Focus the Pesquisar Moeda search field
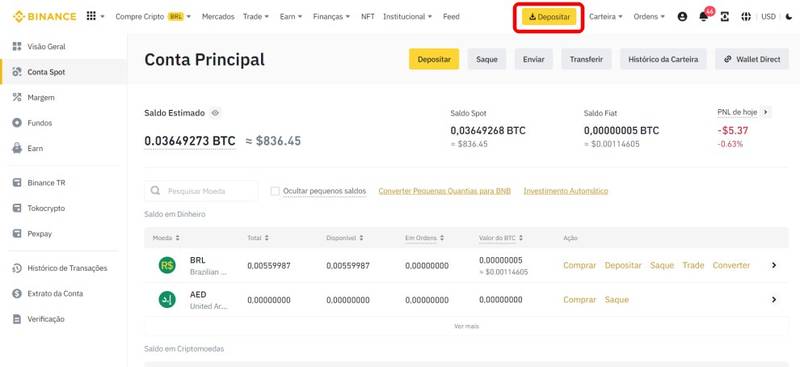The image size is (800, 367). tap(201, 191)
